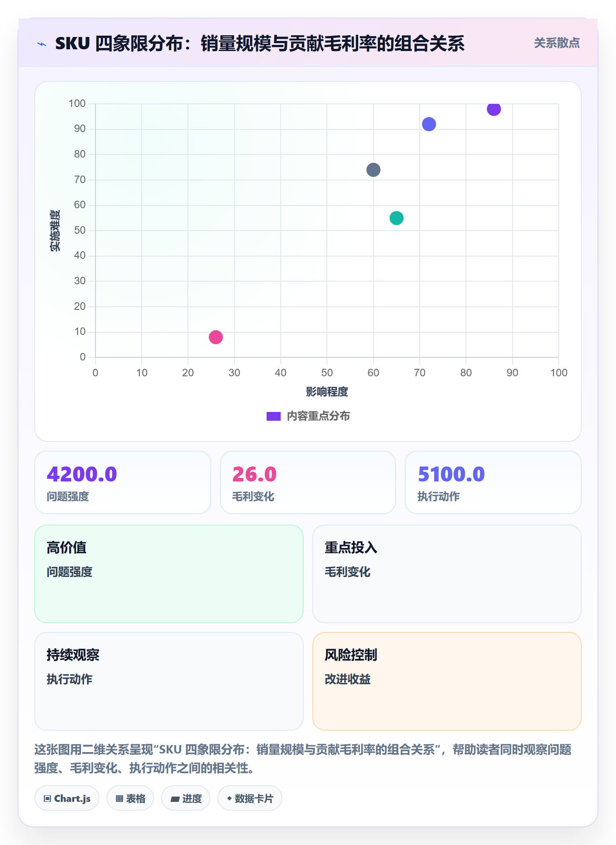The image size is (616, 845).
Task: Click the 关系散点 label in the header
Action: (557, 43)
